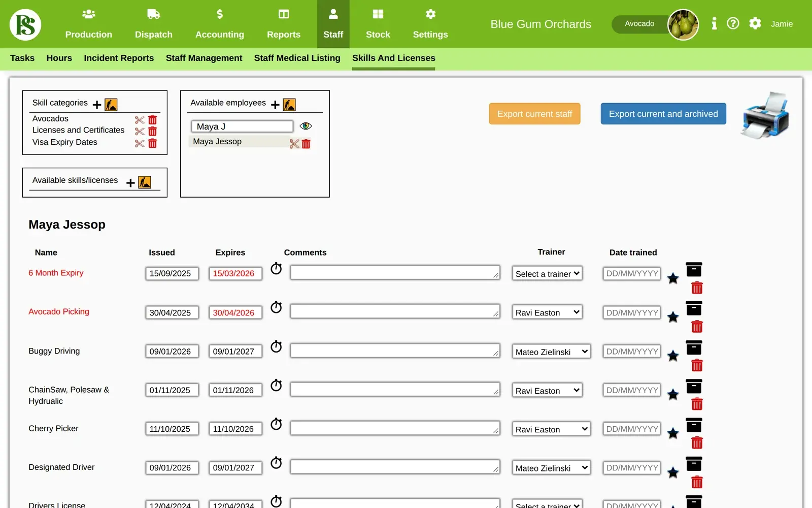The height and width of the screenshot is (508, 812).
Task: Open trainer dropdown for Avocado Picking
Action: coord(547,312)
